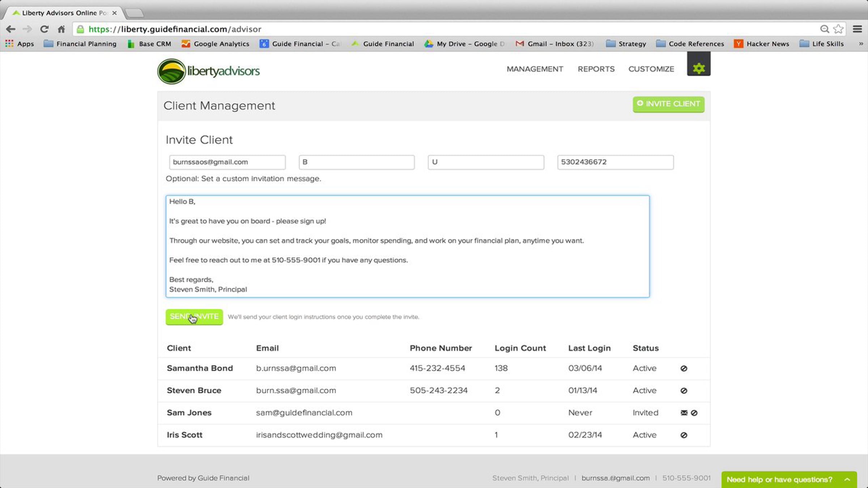This screenshot has width=868, height=488.
Task: Click deactivate icon for Samantha Bond
Action: point(684,368)
